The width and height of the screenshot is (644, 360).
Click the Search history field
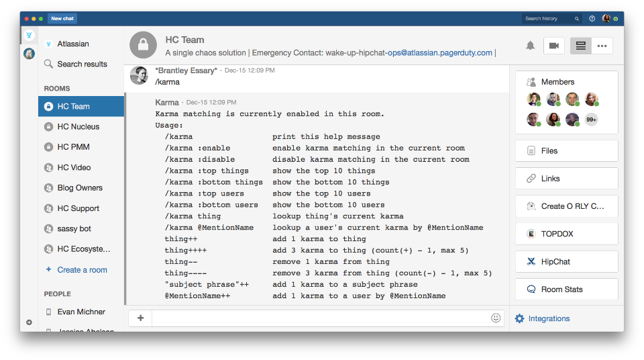click(552, 19)
